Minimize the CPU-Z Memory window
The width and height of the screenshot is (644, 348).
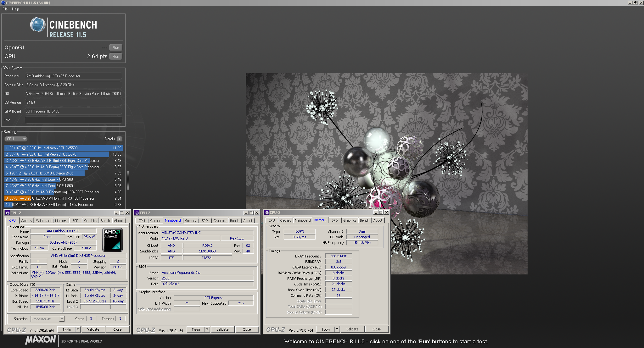(375, 213)
